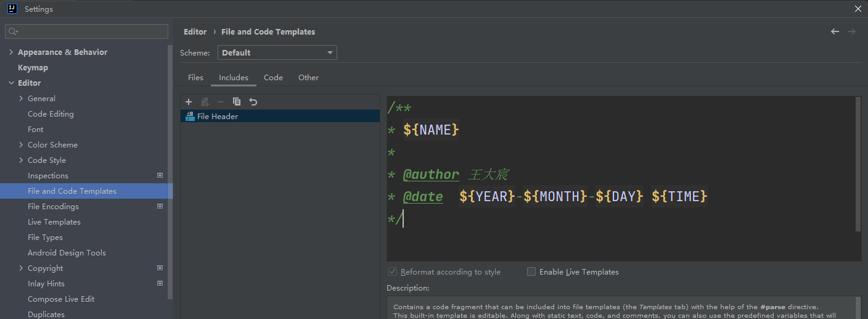The image size is (868, 319).
Task: Open Live Templates settings page
Action: [x=54, y=222]
